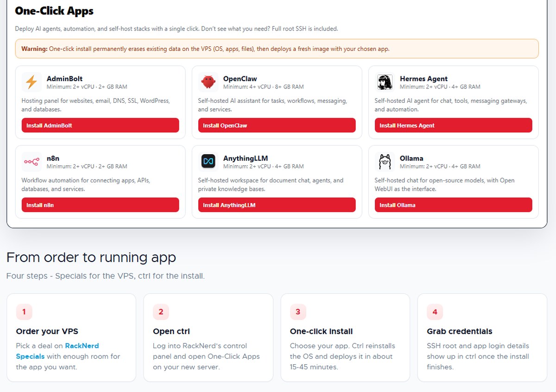556x392 pixels.
Task: Click the "Grab credentials" step title
Action: [x=460, y=331]
